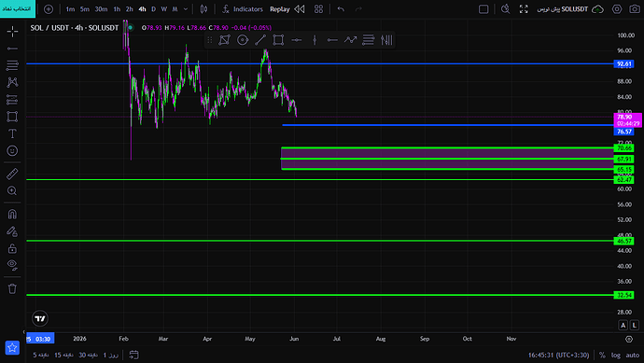
Task: Toggle lock all drawing tools
Action: 12,248
